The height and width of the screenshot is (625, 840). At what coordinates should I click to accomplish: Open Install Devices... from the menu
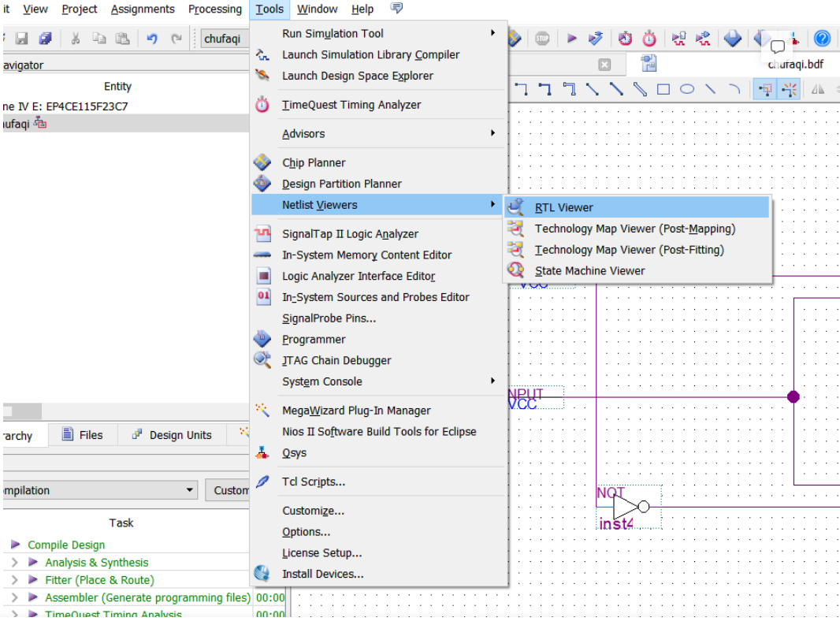[x=379, y=574]
